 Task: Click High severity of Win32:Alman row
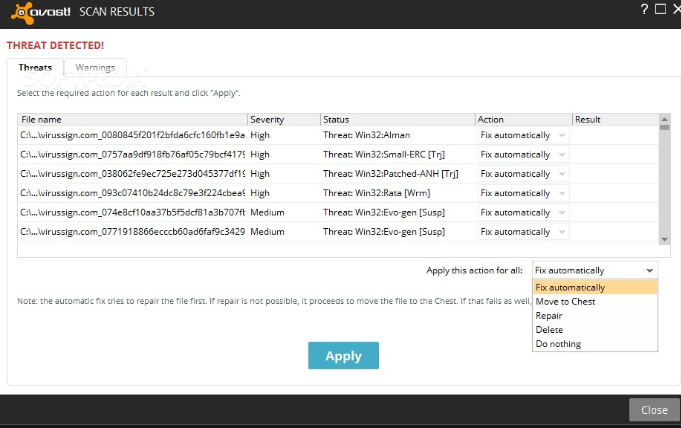pyautogui.click(x=260, y=135)
